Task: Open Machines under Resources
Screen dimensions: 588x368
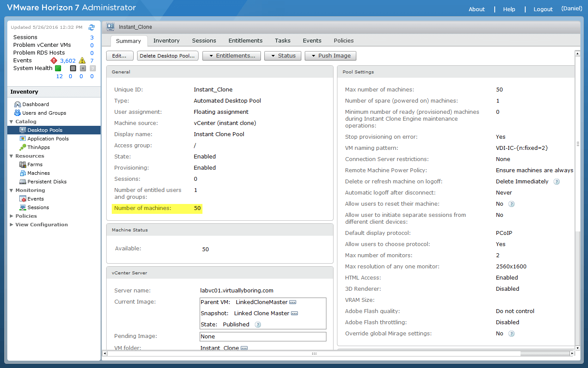Action: tap(35, 173)
